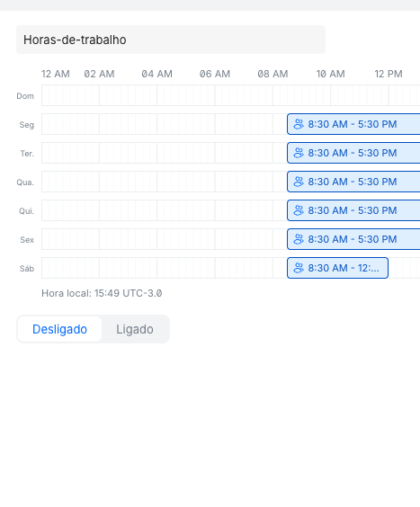420x507 pixels.
Task: Open Saturday's 8:30 AM - 12 time block
Action: click(337, 268)
